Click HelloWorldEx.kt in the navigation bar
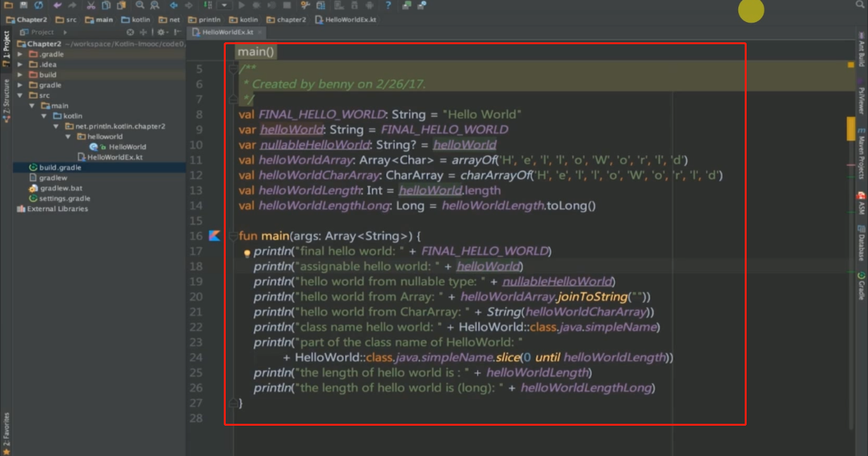Viewport: 868px width, 456px height. tap(345, 20)
